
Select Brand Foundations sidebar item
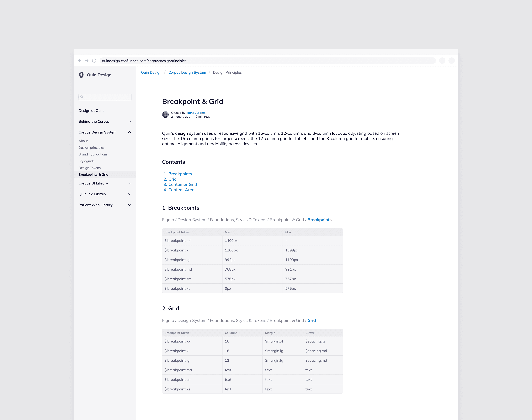(93, 154)
